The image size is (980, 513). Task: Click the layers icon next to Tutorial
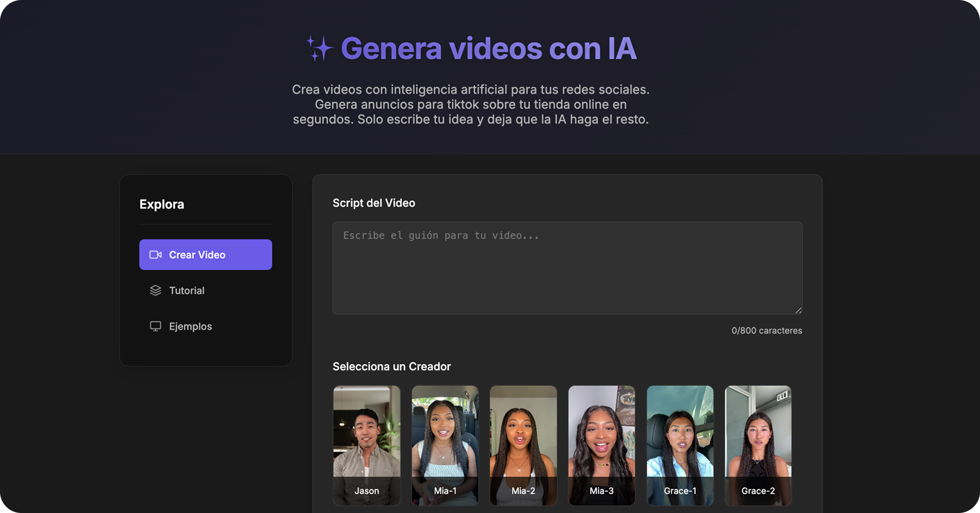pos(155,290)
